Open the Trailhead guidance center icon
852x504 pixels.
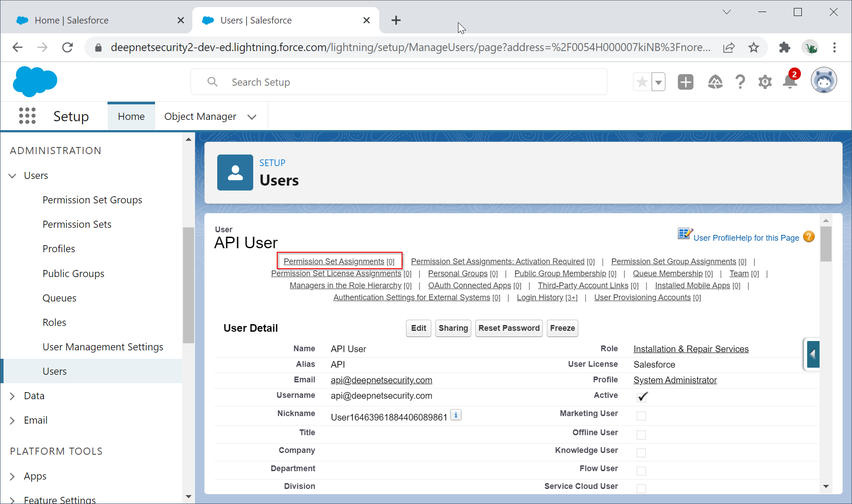click(715, 82)
